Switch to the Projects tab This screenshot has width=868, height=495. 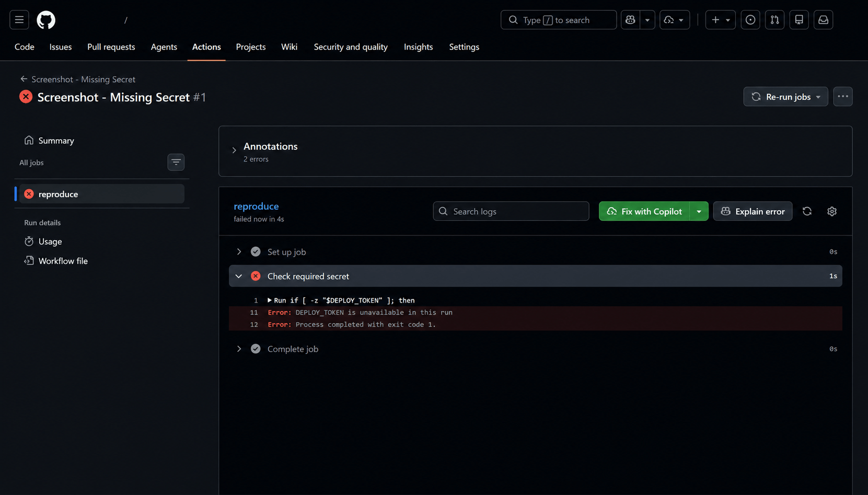pos(251,47)
